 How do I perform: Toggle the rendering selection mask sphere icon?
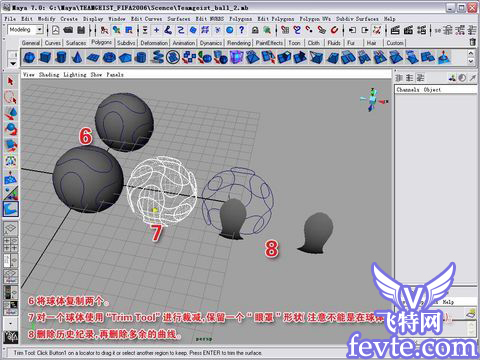pos(229,30)
